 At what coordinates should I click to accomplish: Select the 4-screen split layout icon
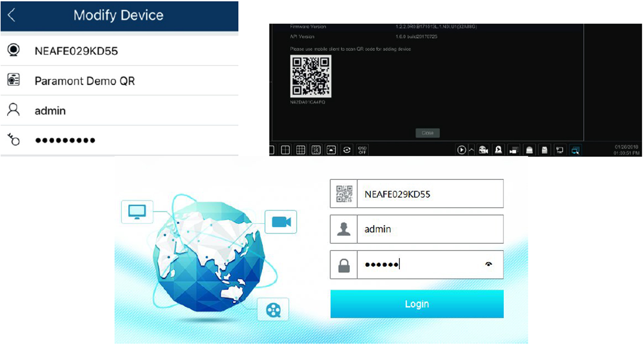(285, 150)
